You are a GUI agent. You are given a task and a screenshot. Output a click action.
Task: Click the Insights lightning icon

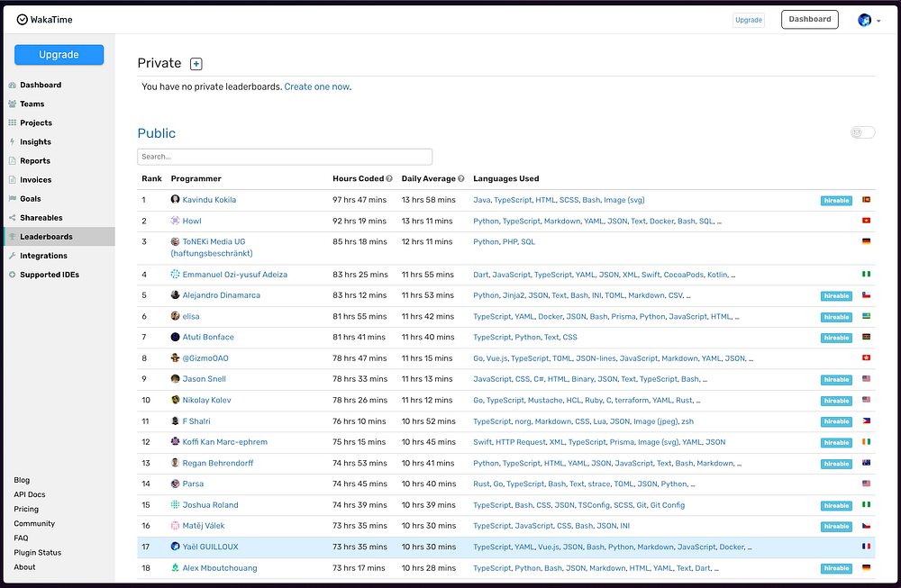click(12, 142)
